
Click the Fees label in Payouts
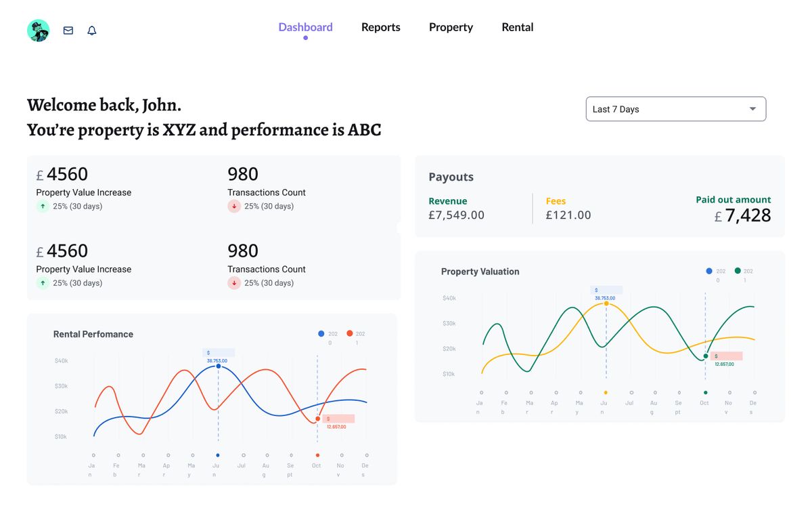pyautogui.click(x=556, y=201)
